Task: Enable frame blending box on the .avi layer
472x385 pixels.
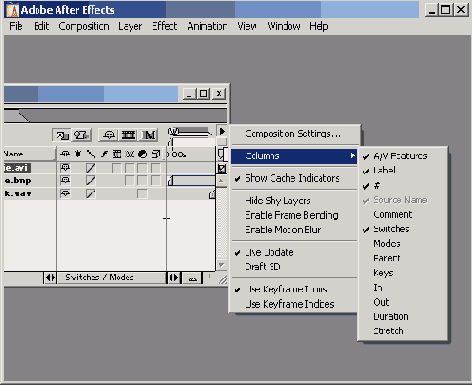Action: (x=117, y=168)
